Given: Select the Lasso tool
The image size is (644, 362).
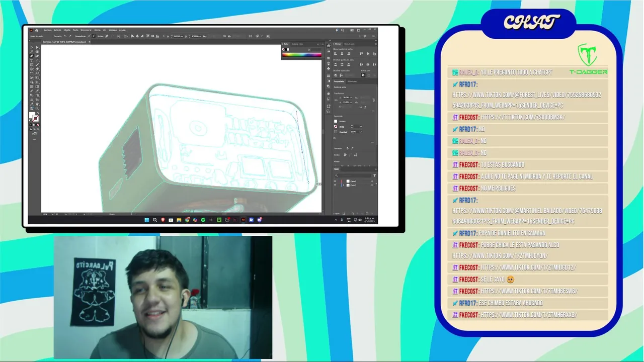Looking at the screenshot, I should (x=37, y=52).
